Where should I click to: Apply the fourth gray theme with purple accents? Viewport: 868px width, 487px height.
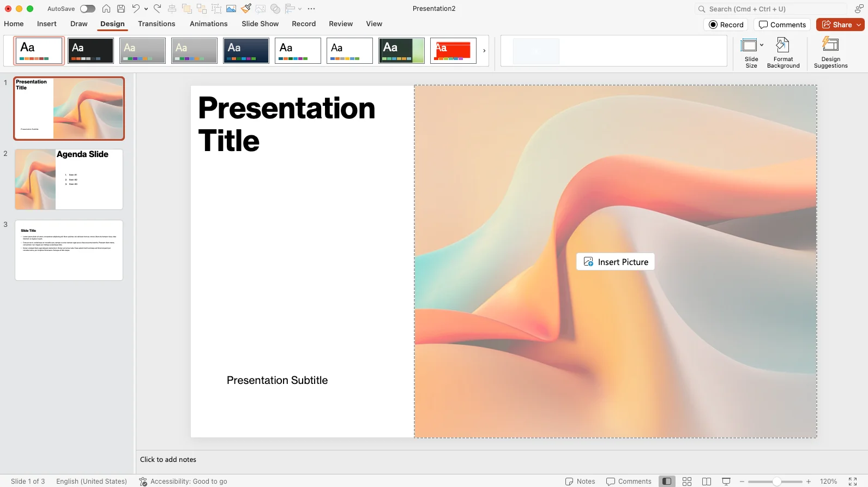(x=194, y=51)
